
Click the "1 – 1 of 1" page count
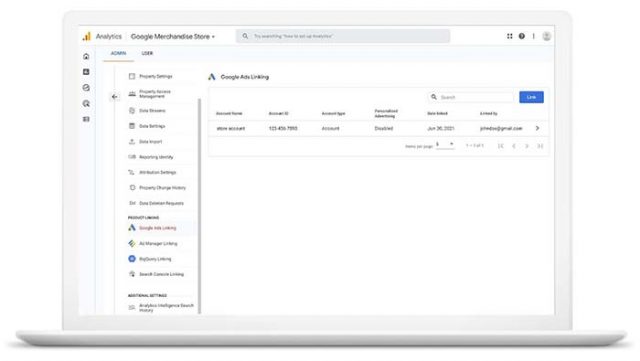475,145
